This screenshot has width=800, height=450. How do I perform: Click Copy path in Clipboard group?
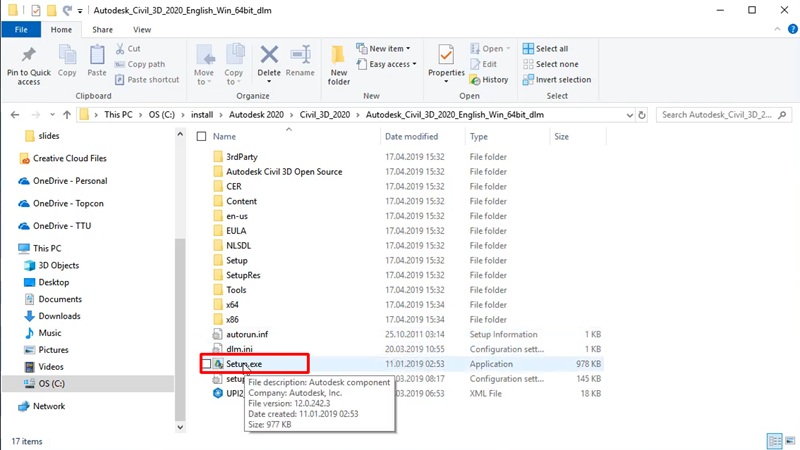tap(140, 64)
